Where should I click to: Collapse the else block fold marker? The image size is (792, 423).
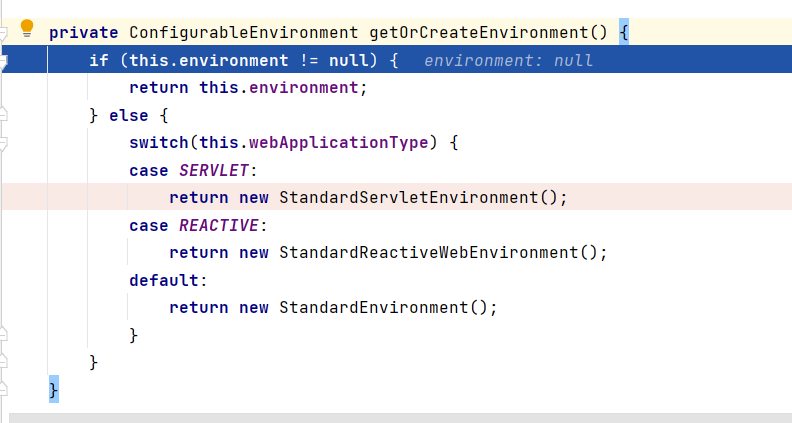pyautogui.click(x=3, y=114)
